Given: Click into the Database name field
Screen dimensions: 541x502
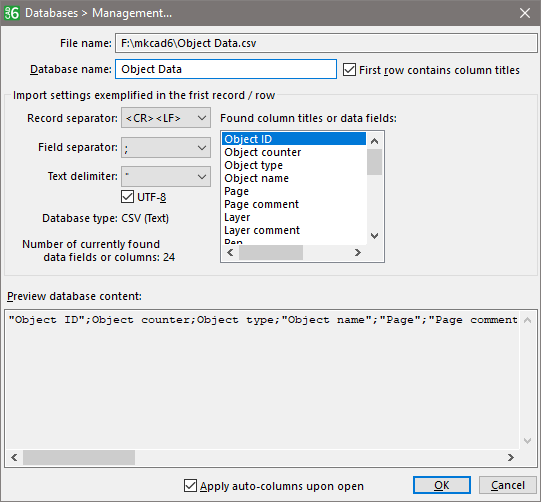Looking at the screenshot, I should click(226, 69).
